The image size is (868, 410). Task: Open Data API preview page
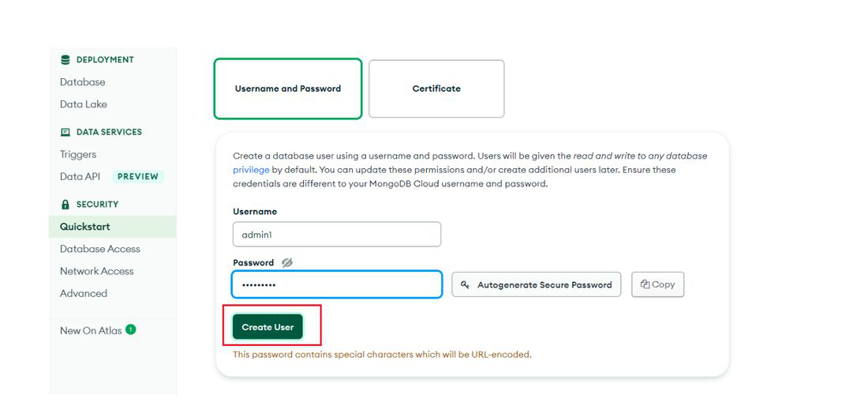tap(80, 177)
